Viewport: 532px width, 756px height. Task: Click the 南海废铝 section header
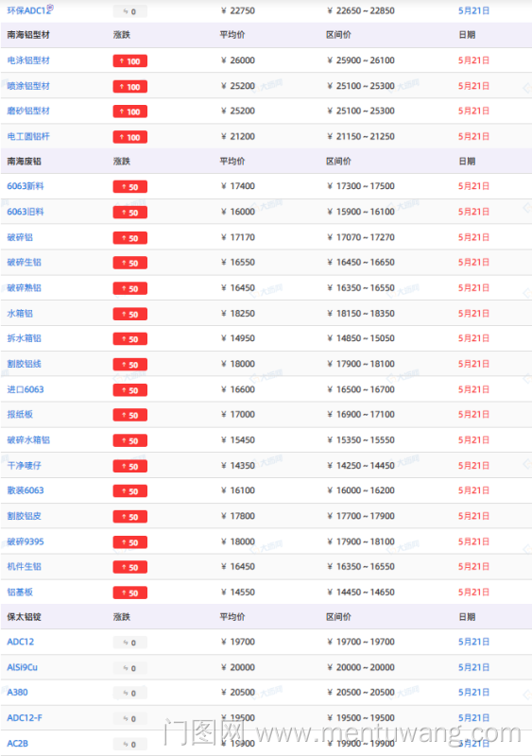pyautogui.click(x=25, y=162)
